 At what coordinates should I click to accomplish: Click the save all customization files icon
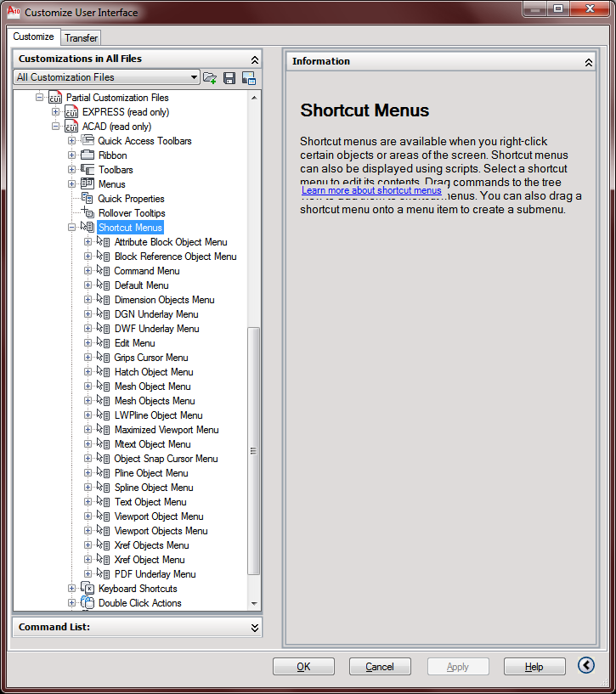click(229, 78)
